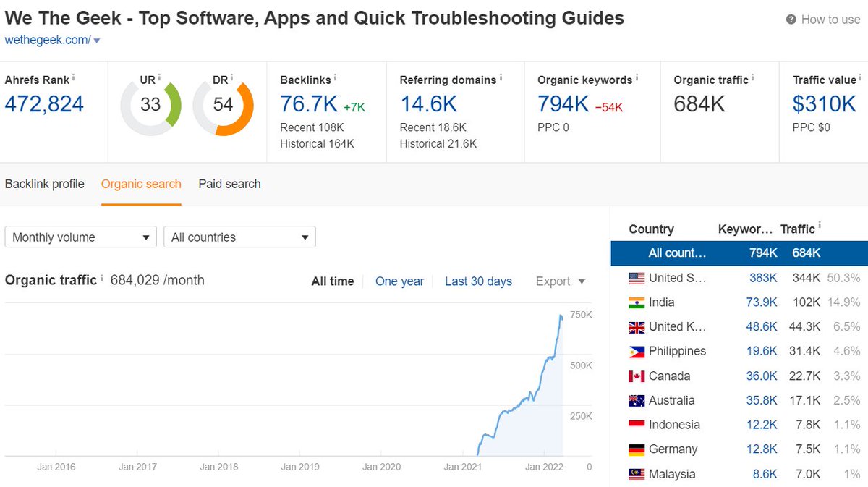Screen dimensions: 868x487
Task: Click the Canada flag icon
Action: pyautogui.click(x=637, y=376)
